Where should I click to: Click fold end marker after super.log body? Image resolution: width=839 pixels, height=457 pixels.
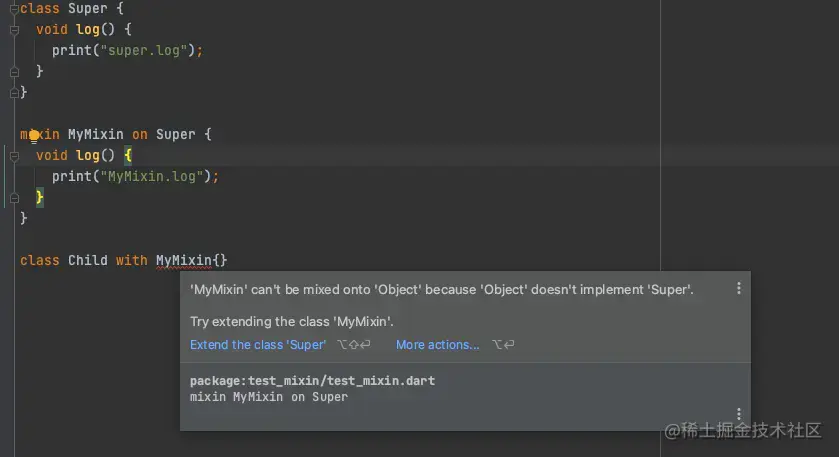click(x=14, y=72)
